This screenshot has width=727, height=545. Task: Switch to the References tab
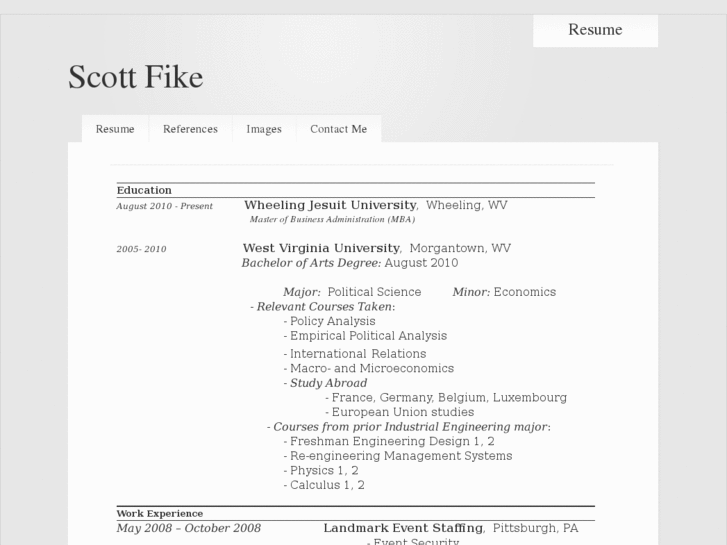[x=190, y=129]
